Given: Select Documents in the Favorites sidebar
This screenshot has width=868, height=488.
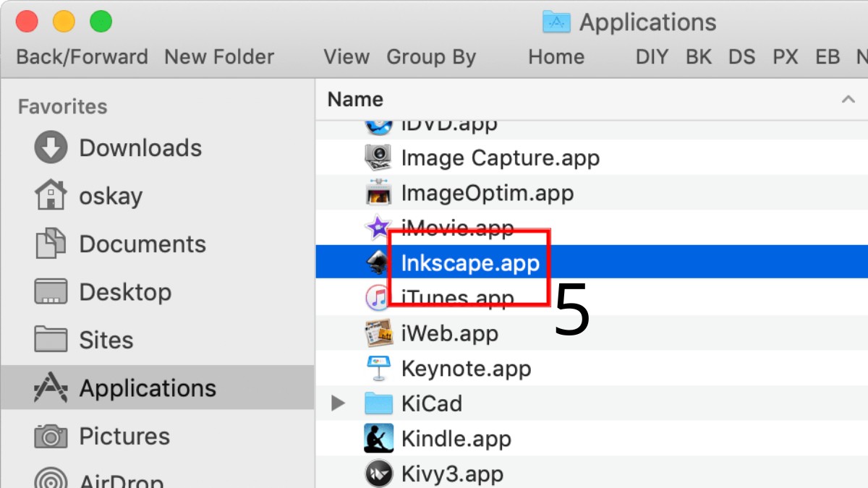Looking at the screenshot, I should click(142, 244).
